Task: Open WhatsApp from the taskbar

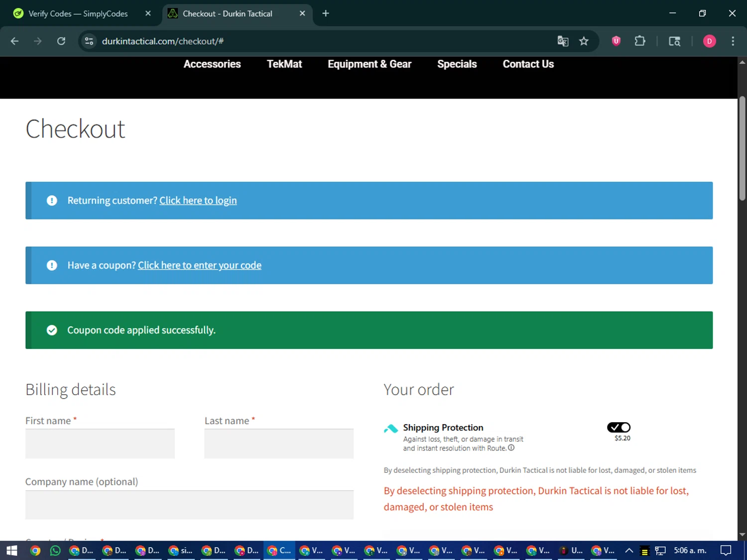Action: coord(55,551)
